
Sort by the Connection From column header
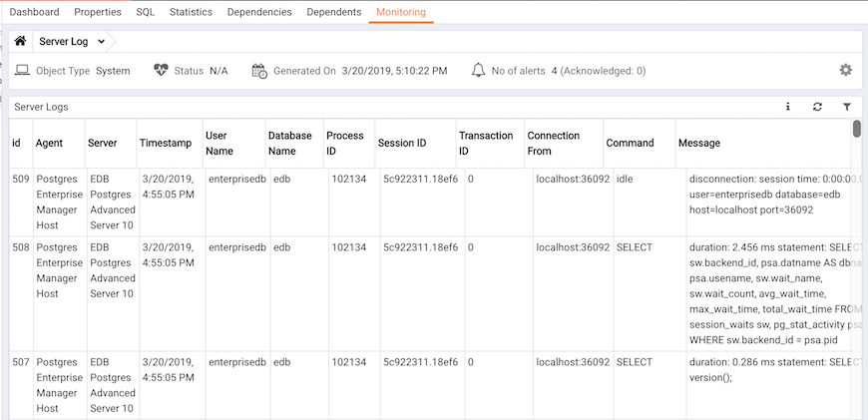pos(564,143)
